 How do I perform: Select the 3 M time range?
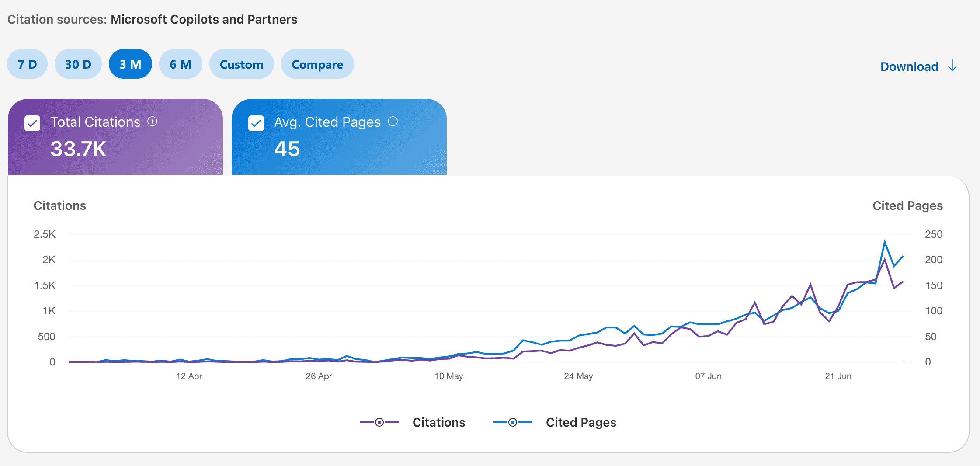pos(130,64)
